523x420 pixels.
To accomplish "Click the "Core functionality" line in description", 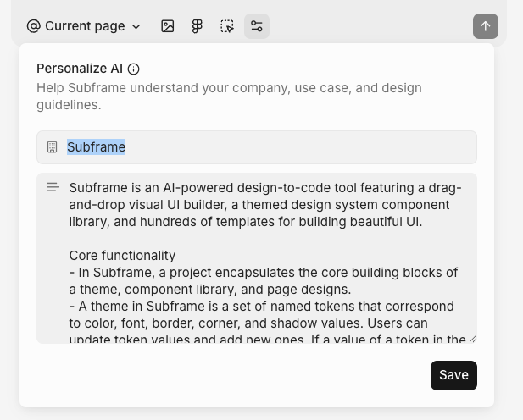I will [x=122, y=256].
